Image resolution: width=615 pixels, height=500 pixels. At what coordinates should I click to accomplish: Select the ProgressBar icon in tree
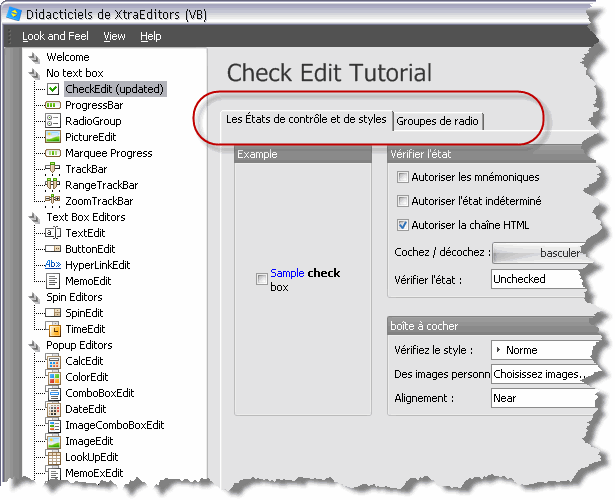tap(54, 105)
